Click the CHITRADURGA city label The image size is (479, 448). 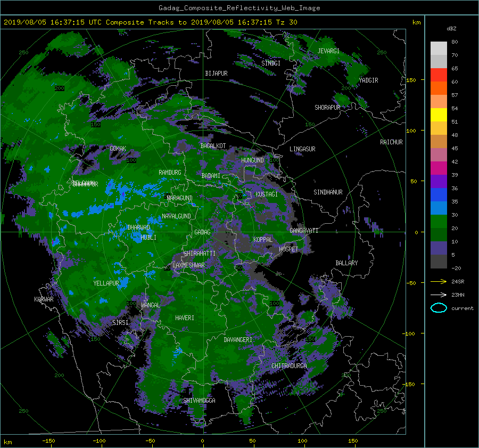(290, 366)
